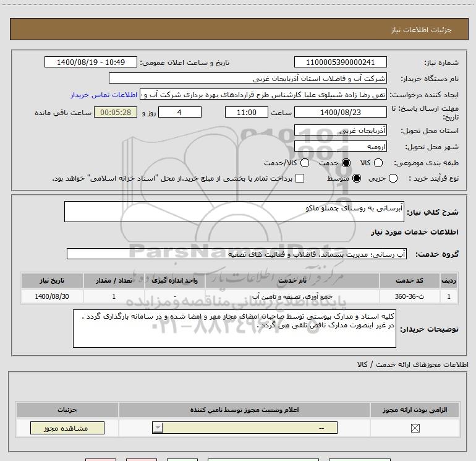Toggle the Islamic treasury payment checkbox
Image resolution: width=476 pixels, height=461 pixels.
coord(300,178)
